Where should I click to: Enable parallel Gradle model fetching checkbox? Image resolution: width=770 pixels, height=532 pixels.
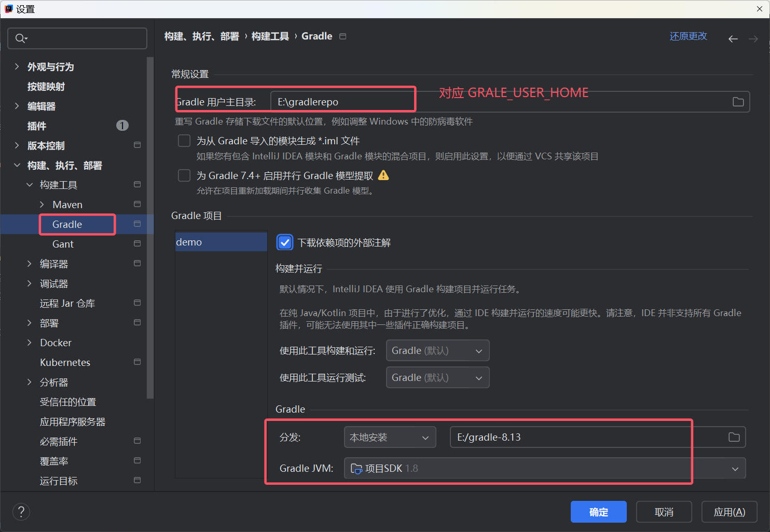184,175
